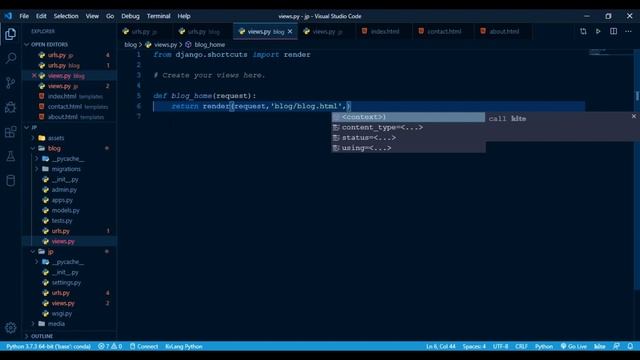Click KivLang Python status item
This screenshot has height=360, width=640.
pyautogui.click(x=184, y=347)
